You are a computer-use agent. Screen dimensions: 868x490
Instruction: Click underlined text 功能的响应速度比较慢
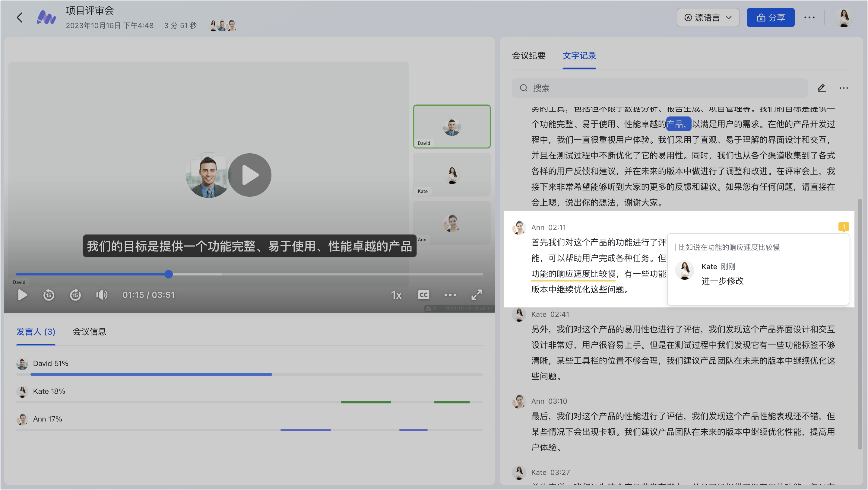[573, 274]
